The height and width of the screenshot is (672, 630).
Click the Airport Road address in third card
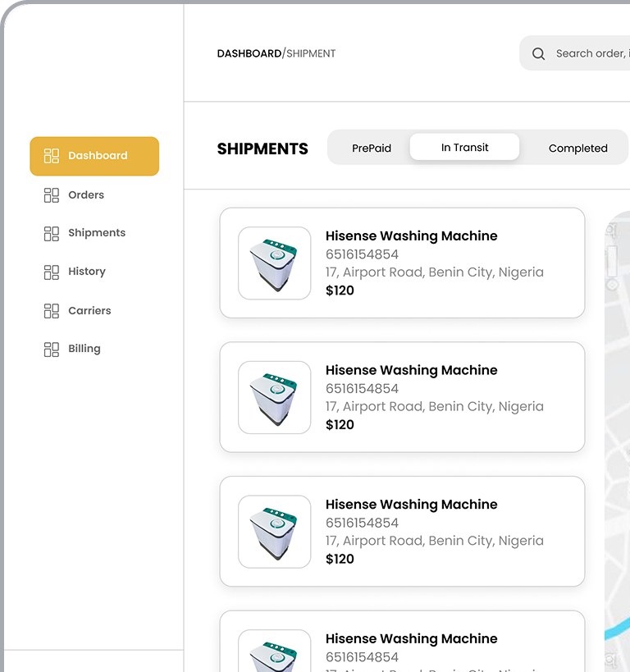[x=435, y=541]
